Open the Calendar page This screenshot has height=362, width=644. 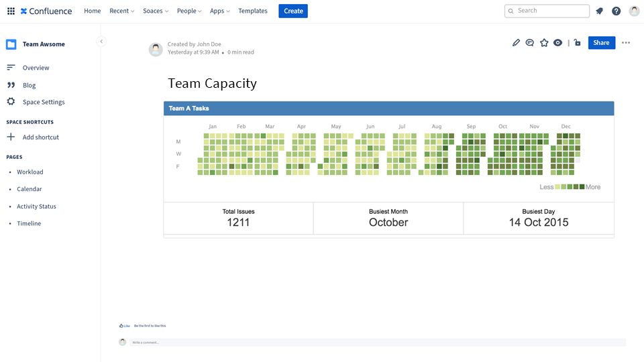(29, 189)
